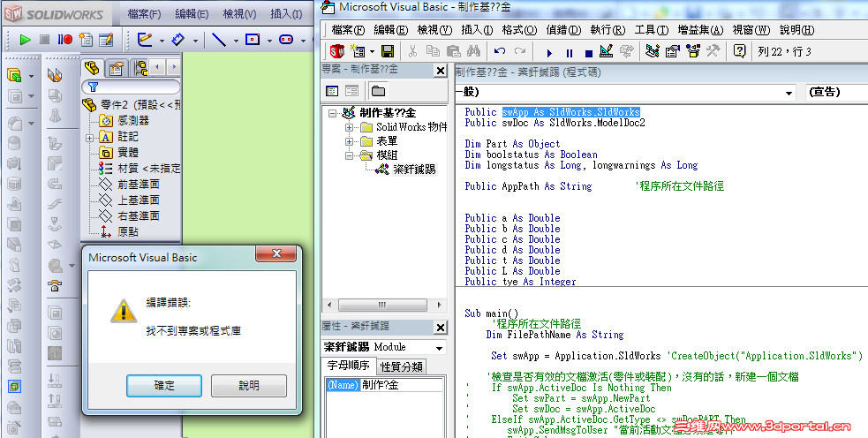Image resolution: width=868 pixels, height=438 pixels.
Task: Click the Cut scissors icon in VBA toolbar
Action: (412, 51)
